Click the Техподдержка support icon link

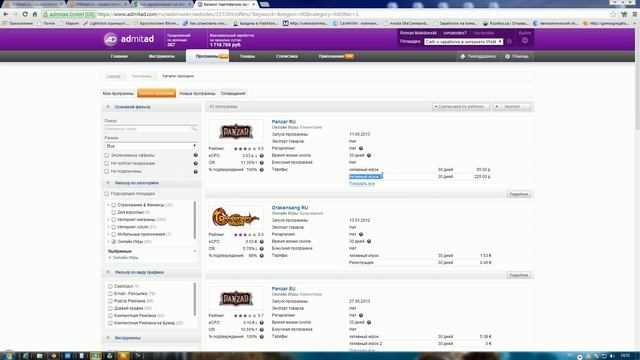(478, 56)
